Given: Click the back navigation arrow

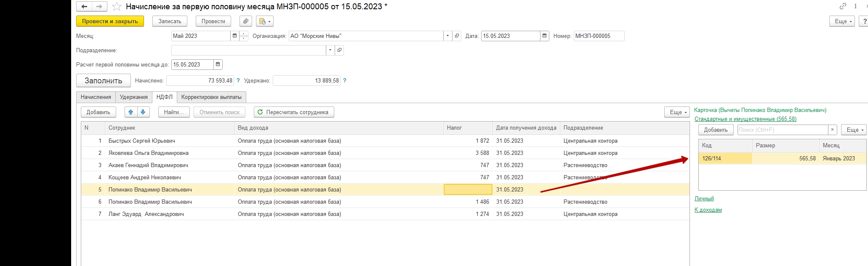Looking at the screenshot, I should click(x=84, y=7).
